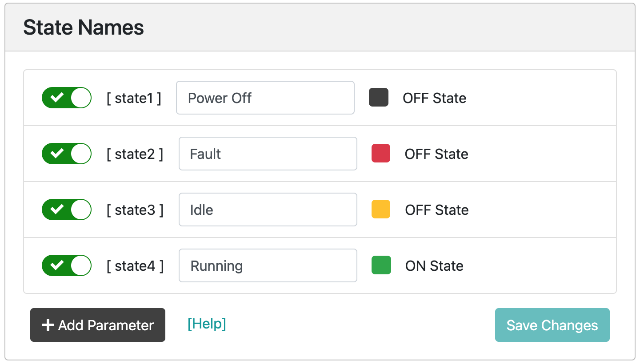Screen dimensions: 640x364
Task: Choose the green Running color swatch
Action: (x=381, y=265)
